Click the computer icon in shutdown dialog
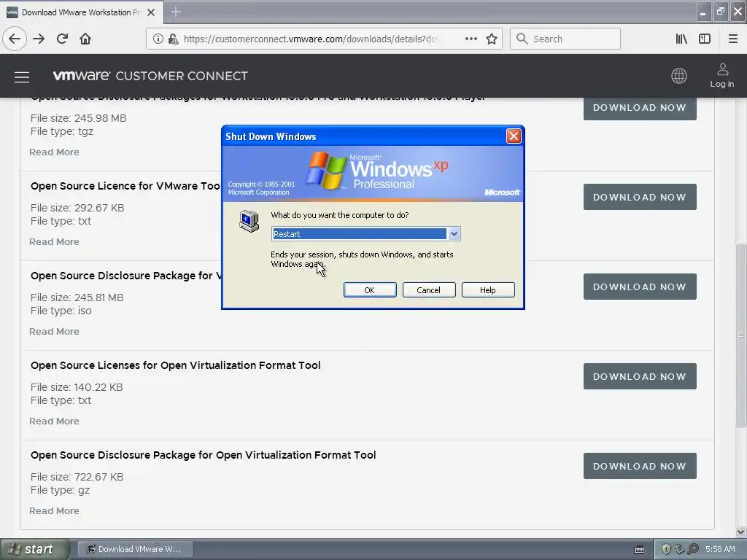 [249, 221]
